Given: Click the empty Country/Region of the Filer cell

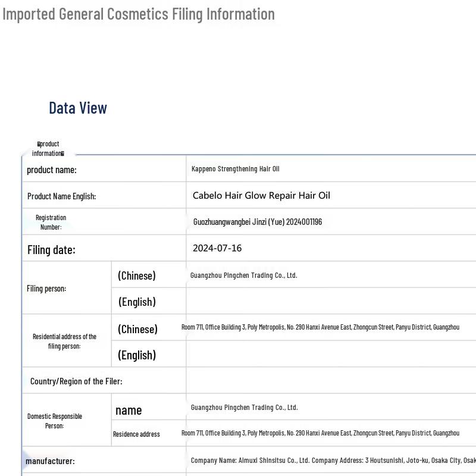Looking at the screenshot, I should click(331, 380).
